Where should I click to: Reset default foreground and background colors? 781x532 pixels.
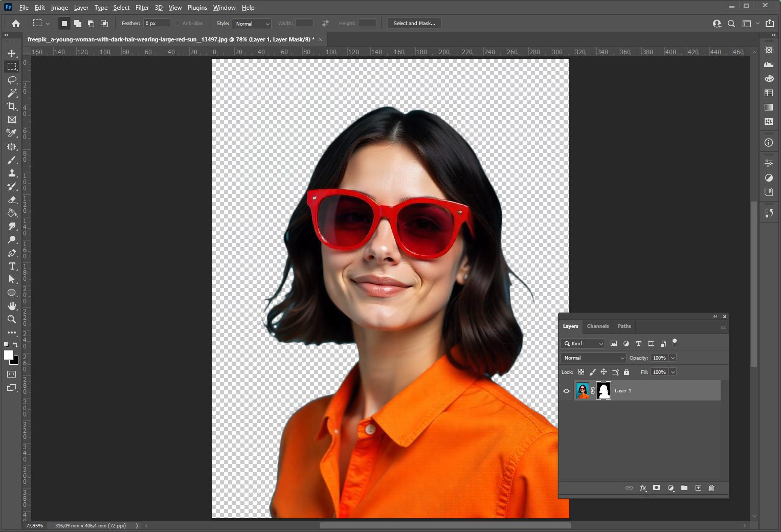coord(6,345)
